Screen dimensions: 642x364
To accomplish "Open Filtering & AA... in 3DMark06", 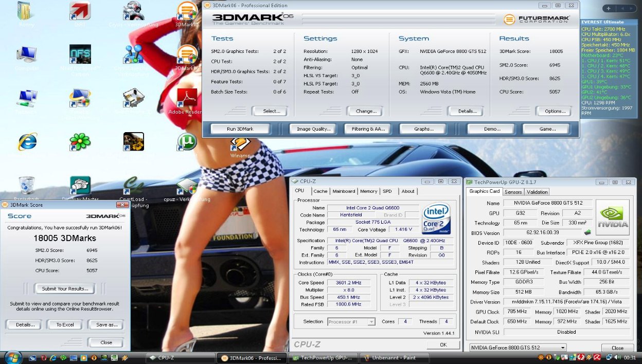I will pos(367,129).
